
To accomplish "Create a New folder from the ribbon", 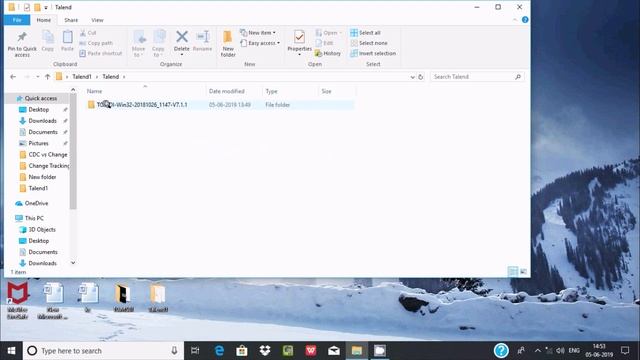I will click(x=228, y=44).
